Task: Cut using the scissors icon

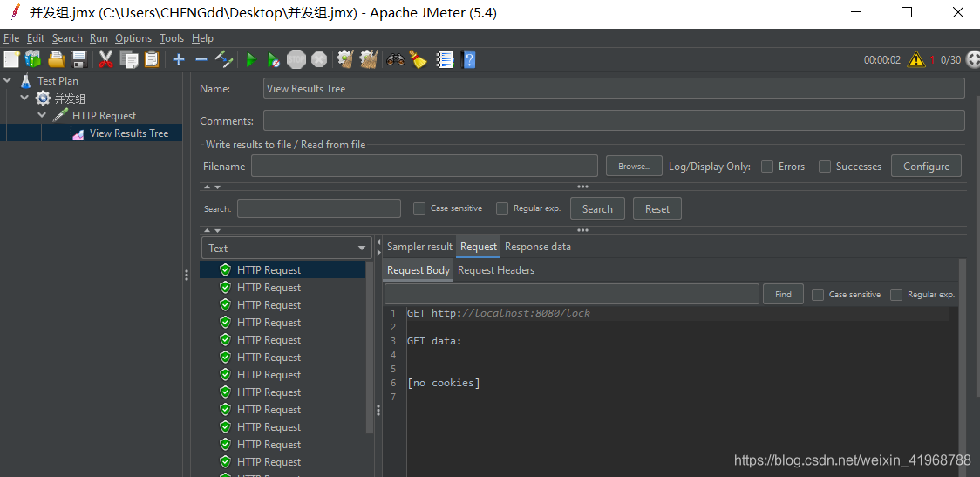Action: click(106, 60)
